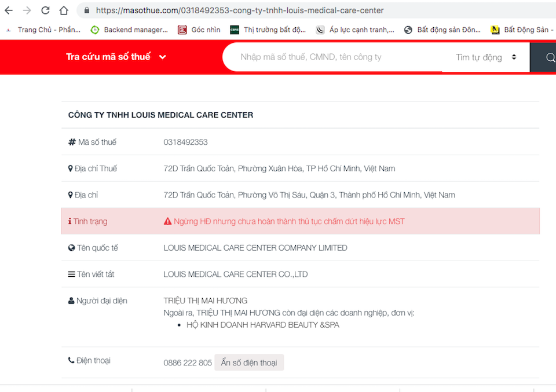Click the person icon beside Người đại diện

click(x=71, y=301)
